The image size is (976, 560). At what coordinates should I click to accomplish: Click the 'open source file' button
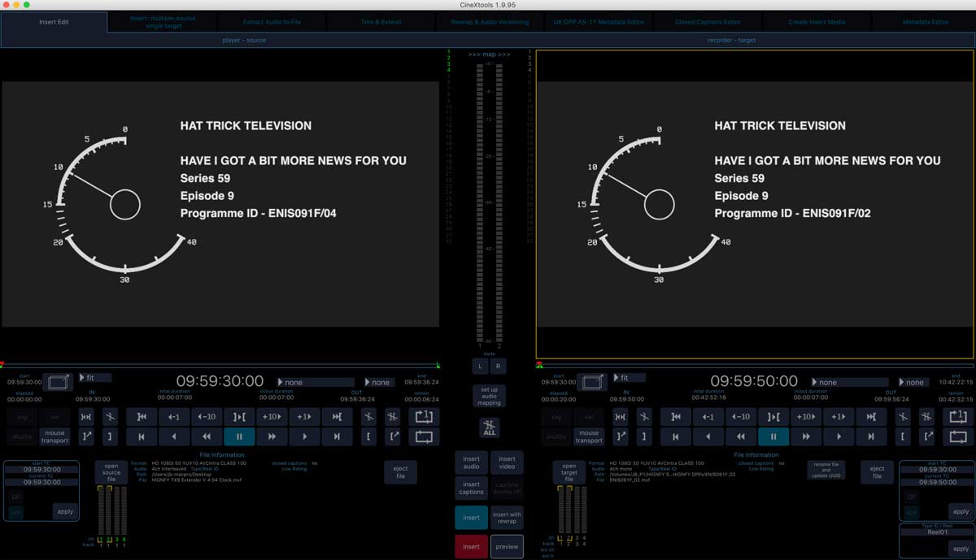[x=111, y=472]
